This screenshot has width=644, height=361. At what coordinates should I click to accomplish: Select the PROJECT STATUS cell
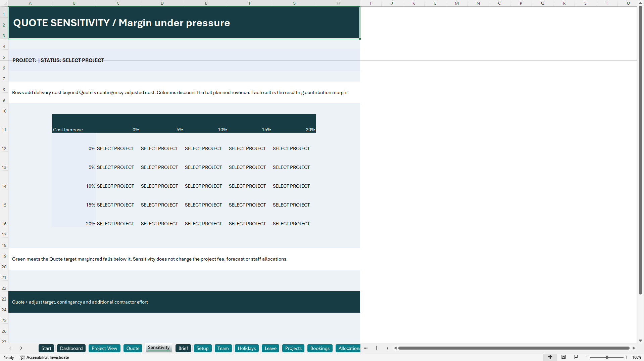coord(184,60)
